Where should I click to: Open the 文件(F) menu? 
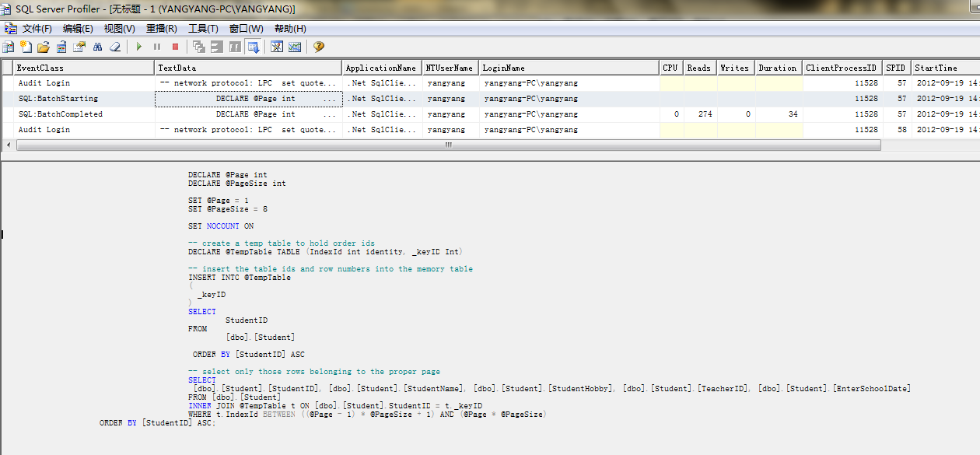(x=37, y=29)
